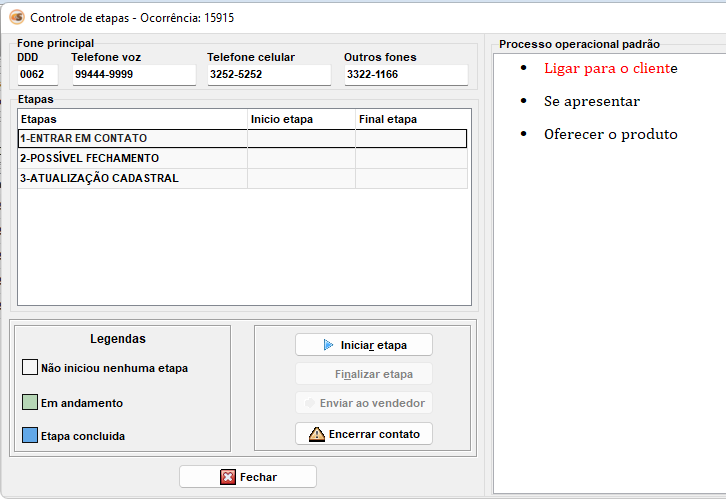Screen dimensions: 726x502
Task: Click the blue play icon on Iniciar etapa
Action: point(328,345)
